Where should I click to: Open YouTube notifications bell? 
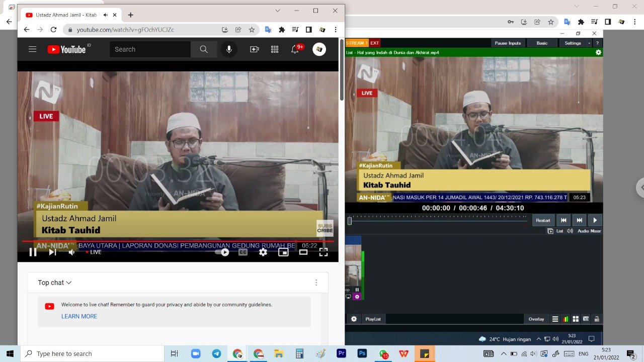point(295,49)
